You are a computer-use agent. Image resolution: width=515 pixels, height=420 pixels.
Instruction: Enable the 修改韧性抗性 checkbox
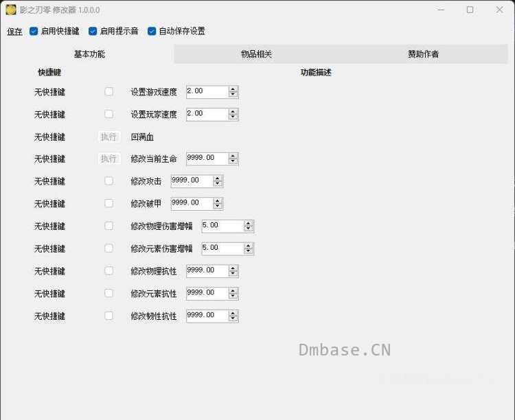tap(108, 316)
